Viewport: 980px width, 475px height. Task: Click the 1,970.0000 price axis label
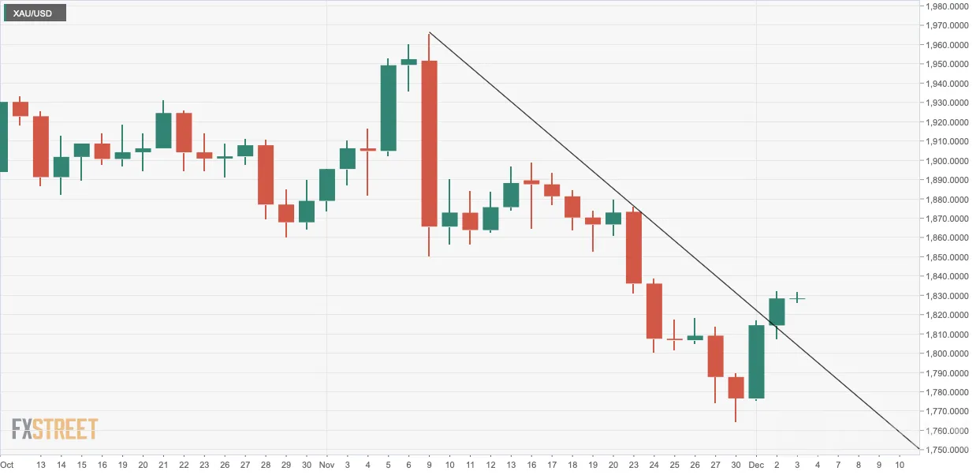click(950, 25)
